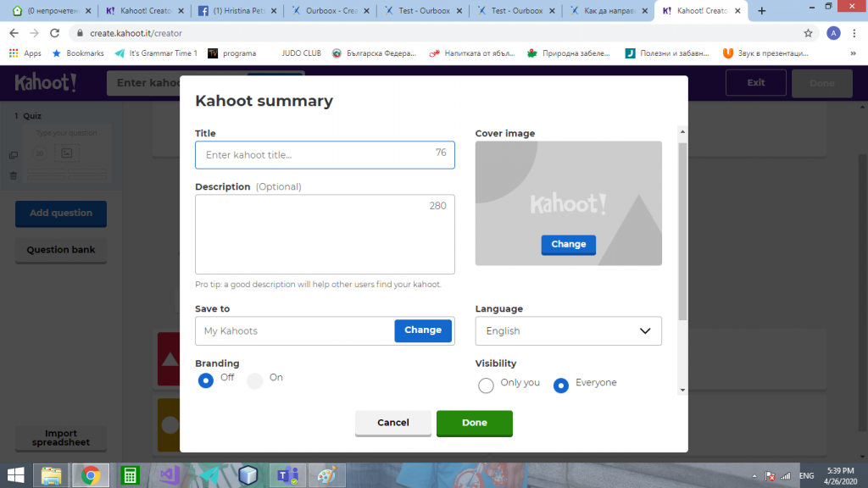Click the Exit button in header
868x488 pixels.
click(755, 83)
